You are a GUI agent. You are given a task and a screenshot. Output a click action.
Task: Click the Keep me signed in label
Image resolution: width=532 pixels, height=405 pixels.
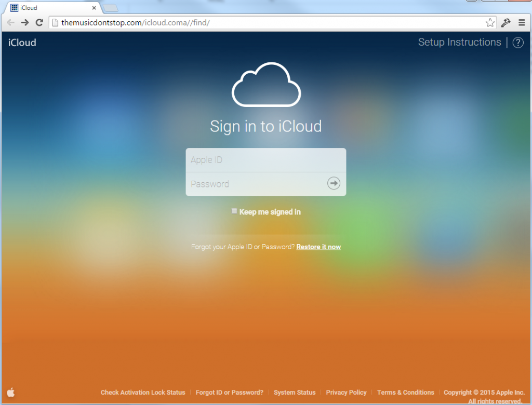(270, 212)
